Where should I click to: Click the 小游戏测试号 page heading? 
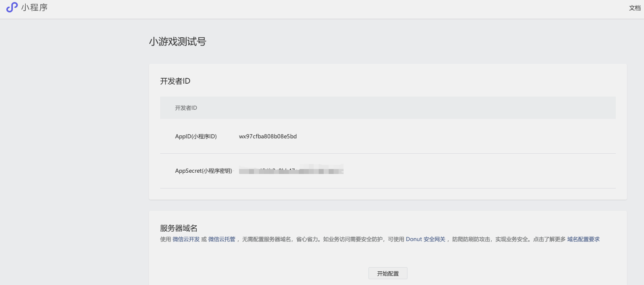pyautogui.click(x=178, y=41)
